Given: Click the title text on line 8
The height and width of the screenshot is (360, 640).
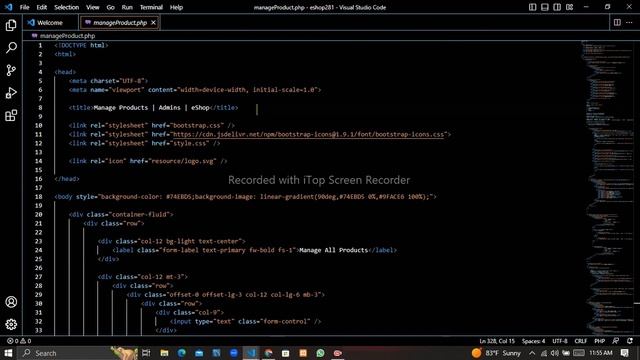Looking at the screenshot, I should coord(151,108).
